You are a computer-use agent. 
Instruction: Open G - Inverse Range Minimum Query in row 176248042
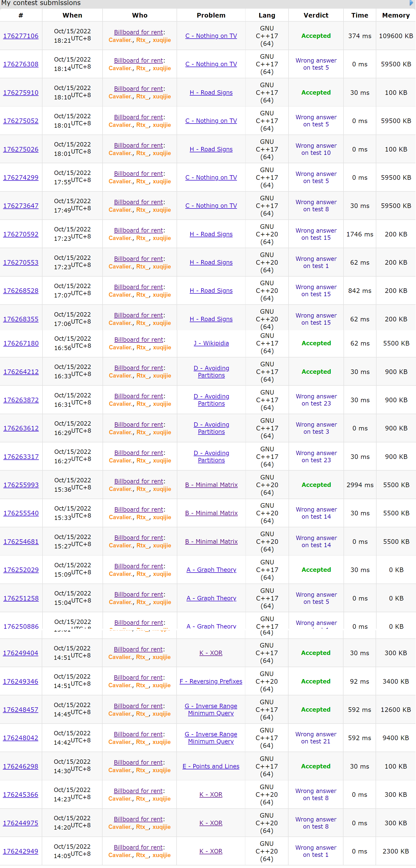[x=211, y=738]
